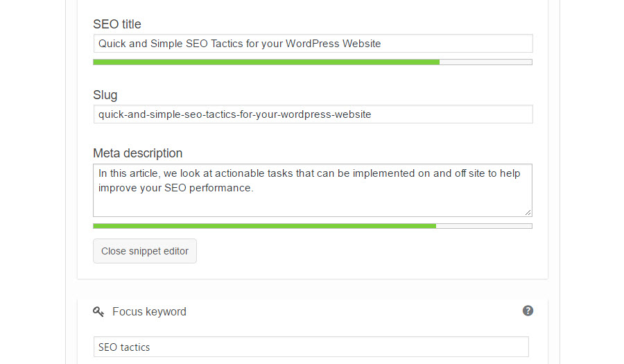
Task: Click the green Meta description length progress bar
Action: pos(265,226)
